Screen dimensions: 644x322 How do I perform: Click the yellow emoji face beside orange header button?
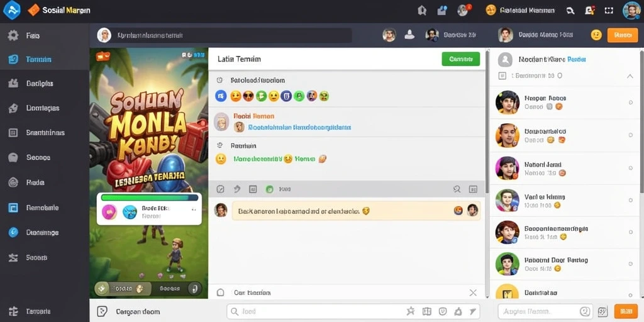[x=596, y=35]
